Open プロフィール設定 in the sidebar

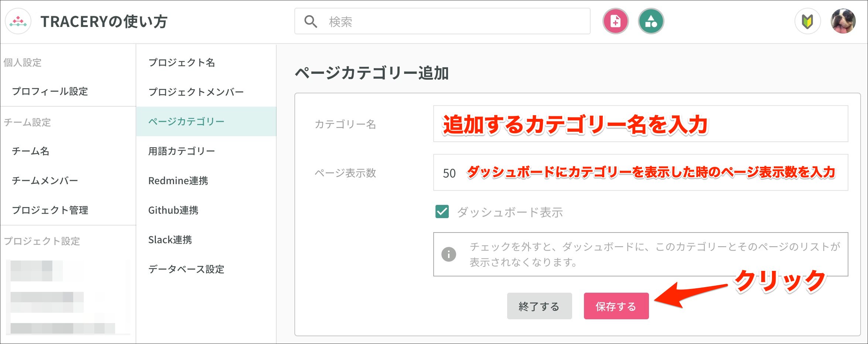tap(50, 91)
